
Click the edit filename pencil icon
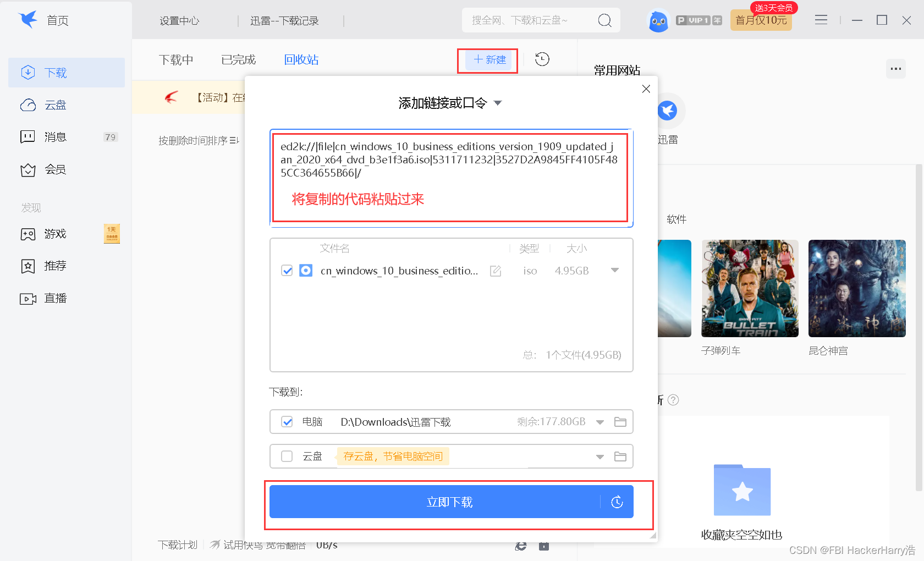pyautogui.click(x=496, y=271)
